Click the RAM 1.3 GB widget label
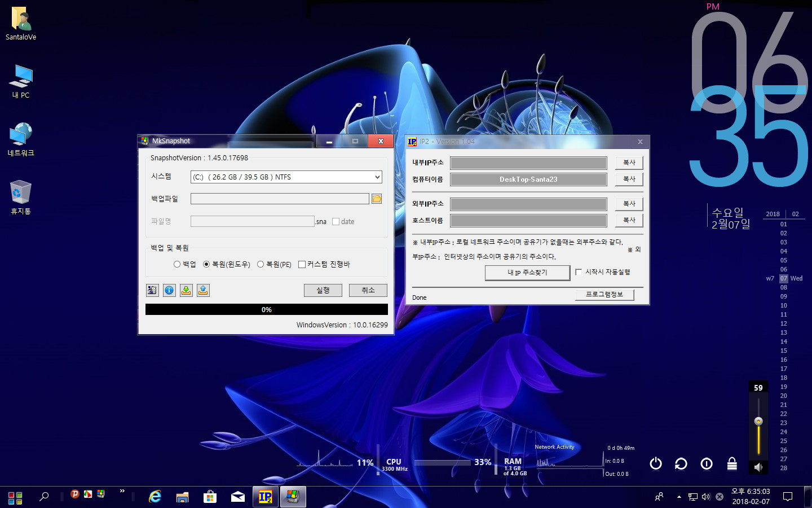 pos(515,467)
